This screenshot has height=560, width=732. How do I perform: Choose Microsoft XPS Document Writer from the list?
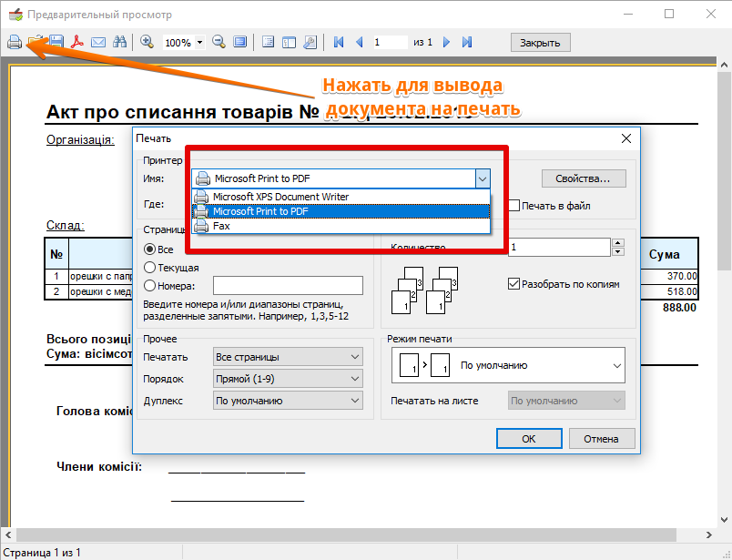341,197
